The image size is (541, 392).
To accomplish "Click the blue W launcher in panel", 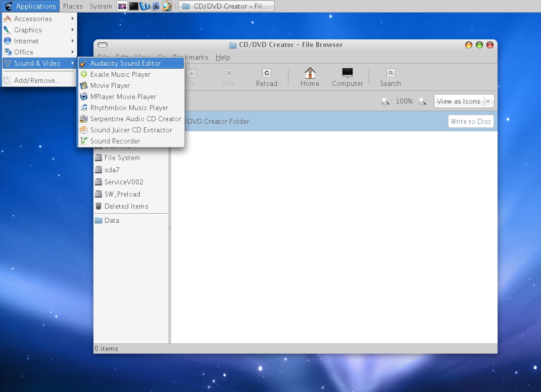I will click(144, 6).
